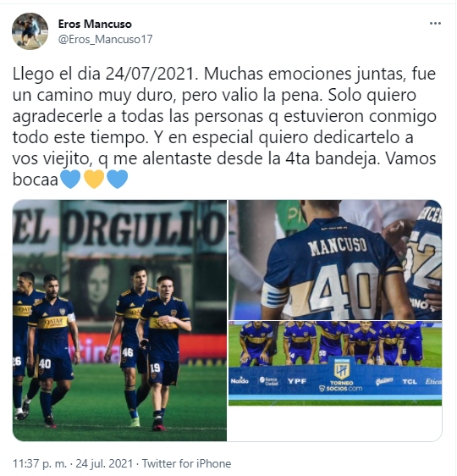Screen dimensions: 457x476
Task: Open the Mancuso number 40 jersey photo
Action: [x=335, y=259]
